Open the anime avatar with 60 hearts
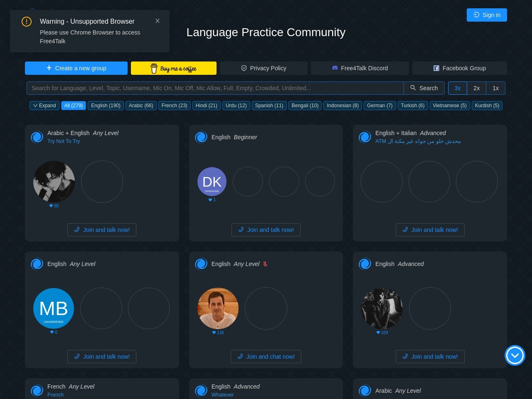The image size is (532, 399). click(54, 182)
